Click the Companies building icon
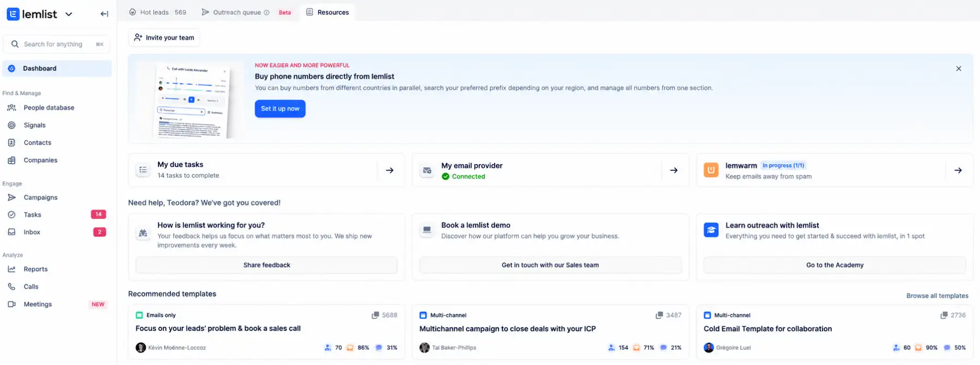980x365 pixels. click(x=11, y=160)
